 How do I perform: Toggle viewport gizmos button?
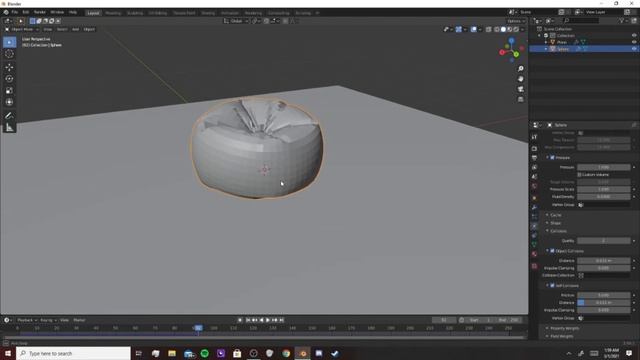459,29
